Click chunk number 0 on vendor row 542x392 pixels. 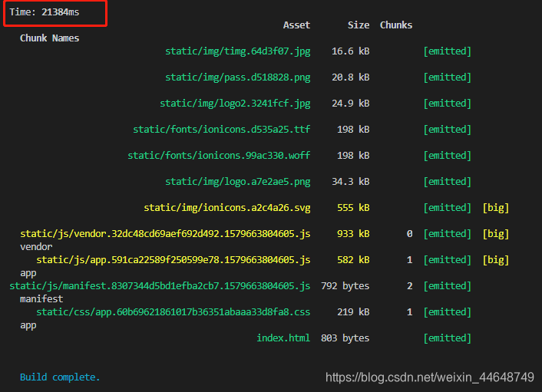coord(410,234)
